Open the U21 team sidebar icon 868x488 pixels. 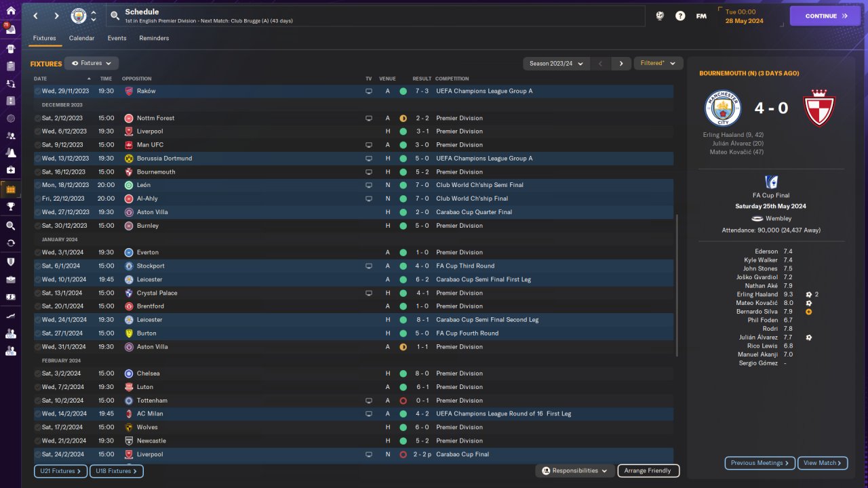point(10,333)
